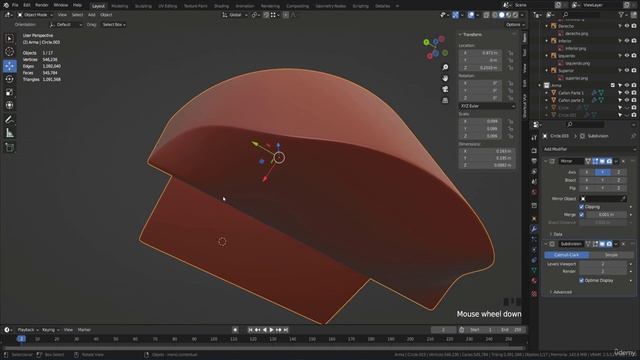Select the Catmull-Clark subdivision type
Image resolution: width=640 pixels, height=360 pixels.
point(567,255)
